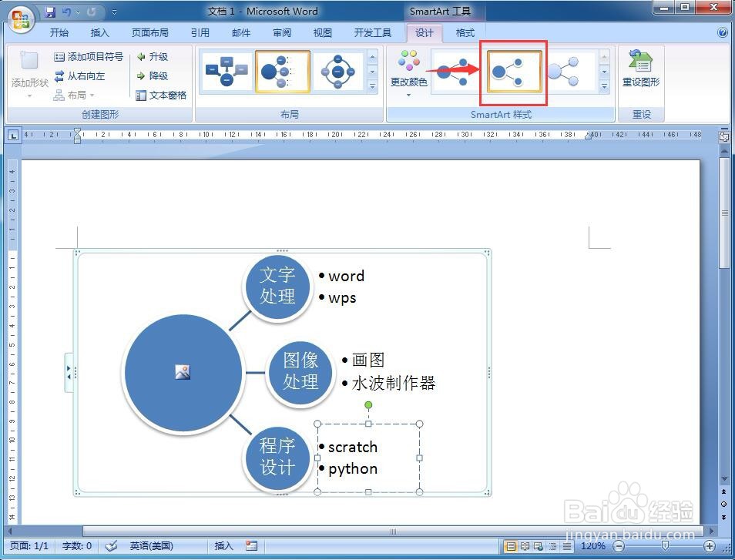This screenshot has width=735, height=560.
Task: Open 开发工具 tab
Action: point(372,32)
